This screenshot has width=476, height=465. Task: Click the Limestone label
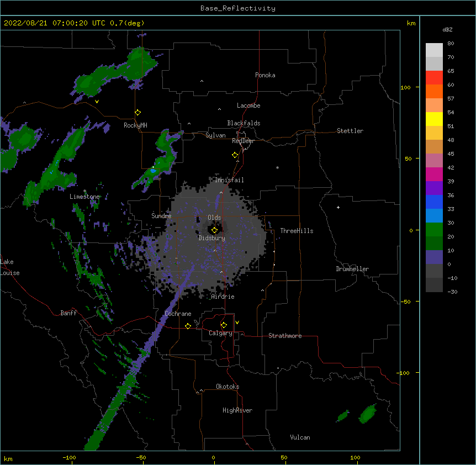[x=84, y=197]
